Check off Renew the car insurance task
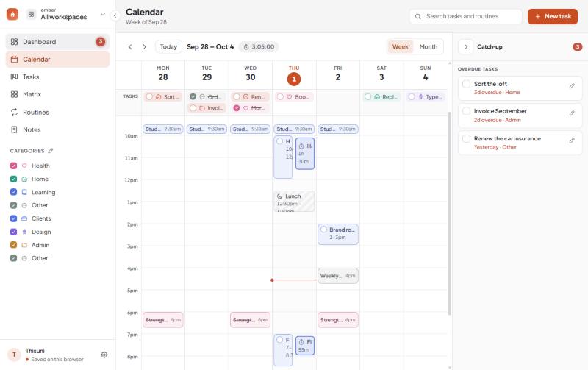588x370 pixels. point(466,138)
